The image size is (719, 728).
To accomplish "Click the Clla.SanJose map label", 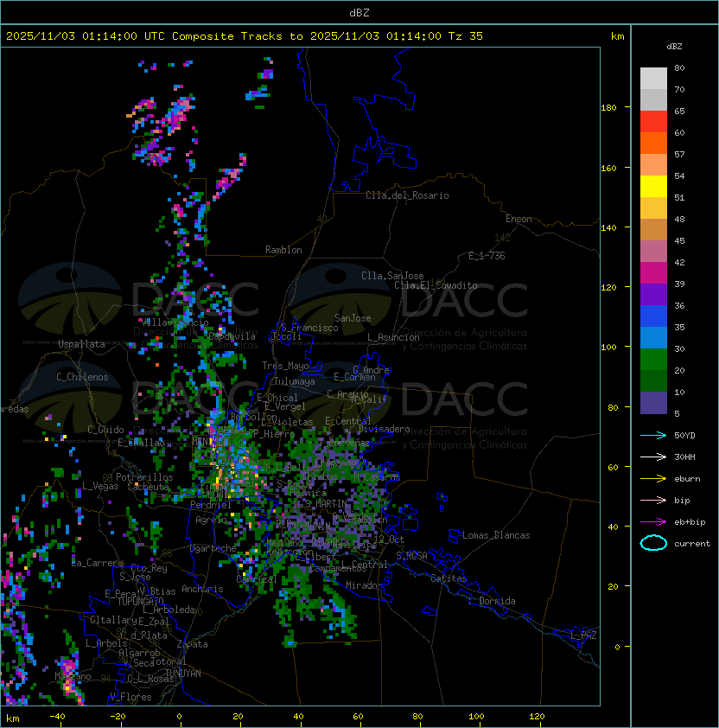I will pyautogui.click(x=392, y=276).
